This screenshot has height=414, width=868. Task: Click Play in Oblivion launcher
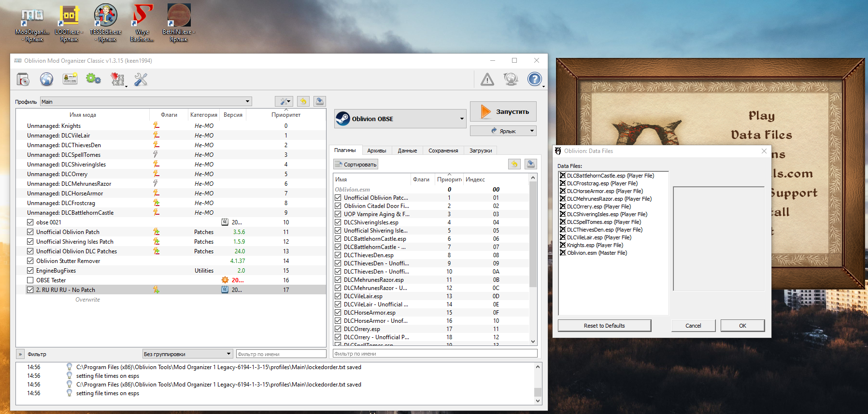tap(762, 115)
